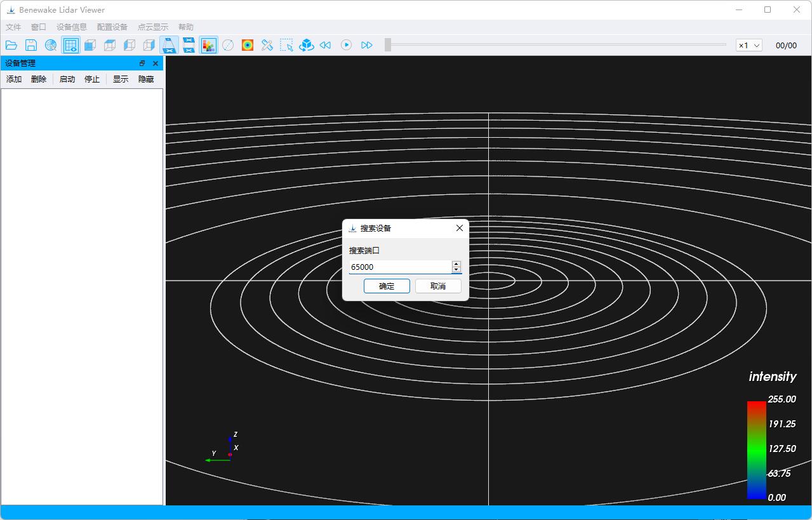Cancel the dialog with 取消 button

pyautogui.click(x=438, y=286)
